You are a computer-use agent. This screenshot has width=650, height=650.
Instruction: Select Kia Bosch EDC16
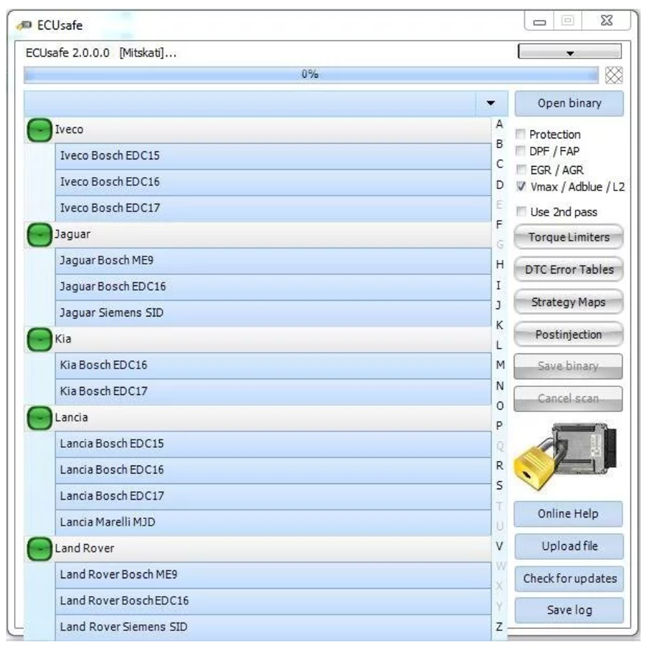pyautogui.click(x=273, y=365)
